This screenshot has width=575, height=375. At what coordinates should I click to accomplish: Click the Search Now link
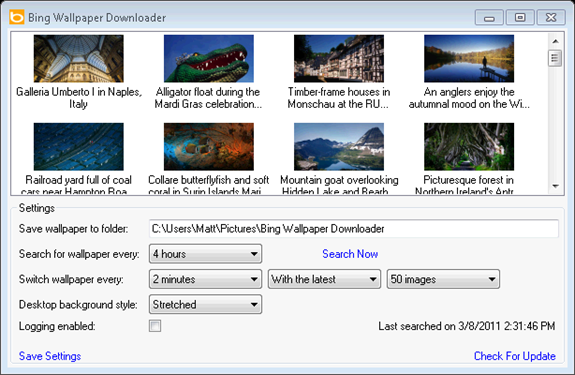350,254
